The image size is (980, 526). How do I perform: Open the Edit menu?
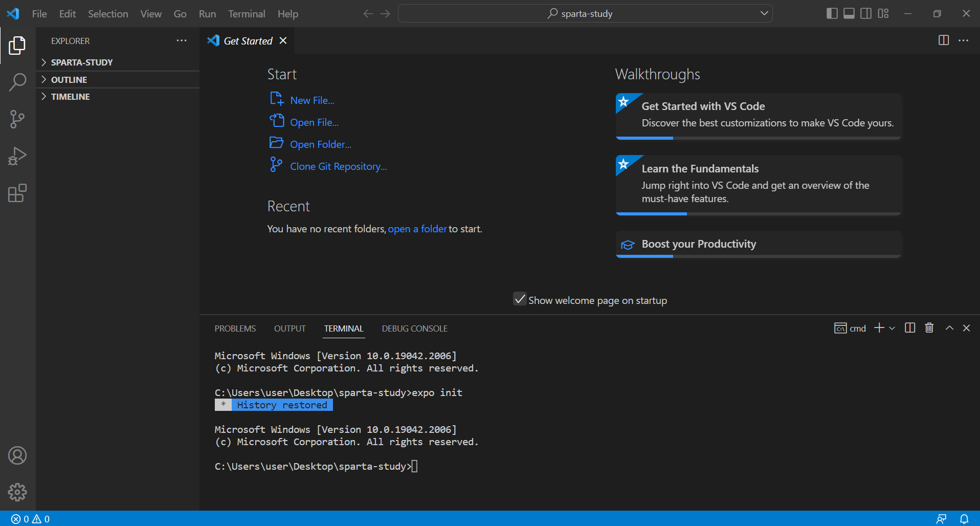[68, 14]
